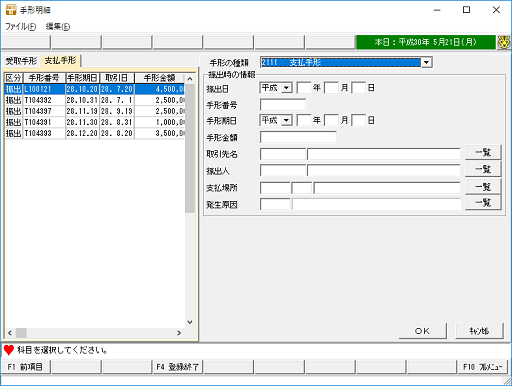Image resolution: width=512 pixels, height=386 pixels.
Task: Select the row with 手形番号 T104393
Action: pyautogui.click(x=94, y=133)
